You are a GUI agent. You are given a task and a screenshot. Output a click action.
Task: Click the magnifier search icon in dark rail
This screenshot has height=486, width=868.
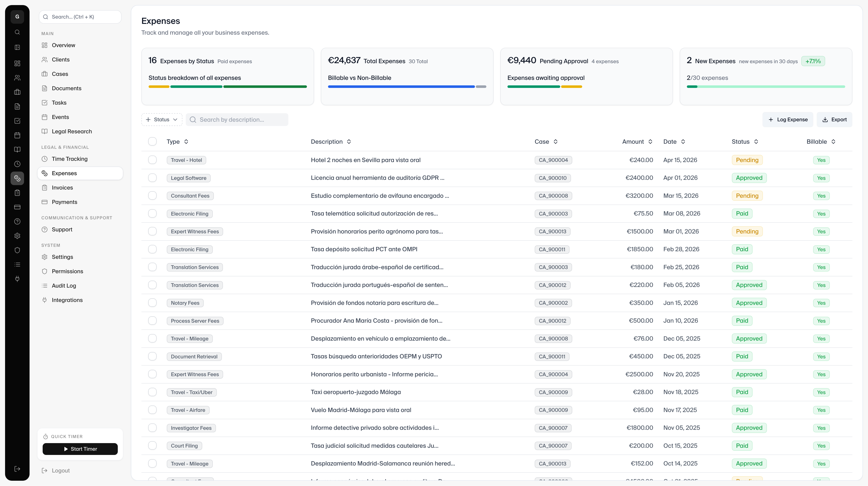tap(17, 32)
